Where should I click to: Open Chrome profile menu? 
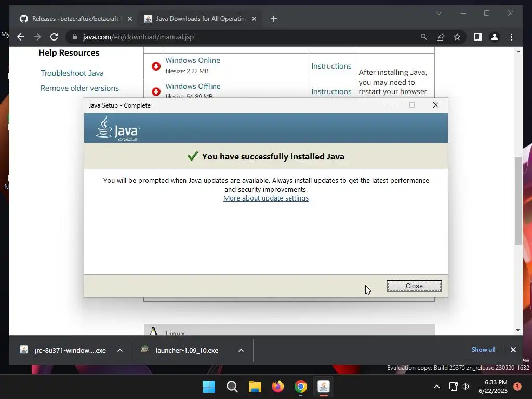click(495, 37)
